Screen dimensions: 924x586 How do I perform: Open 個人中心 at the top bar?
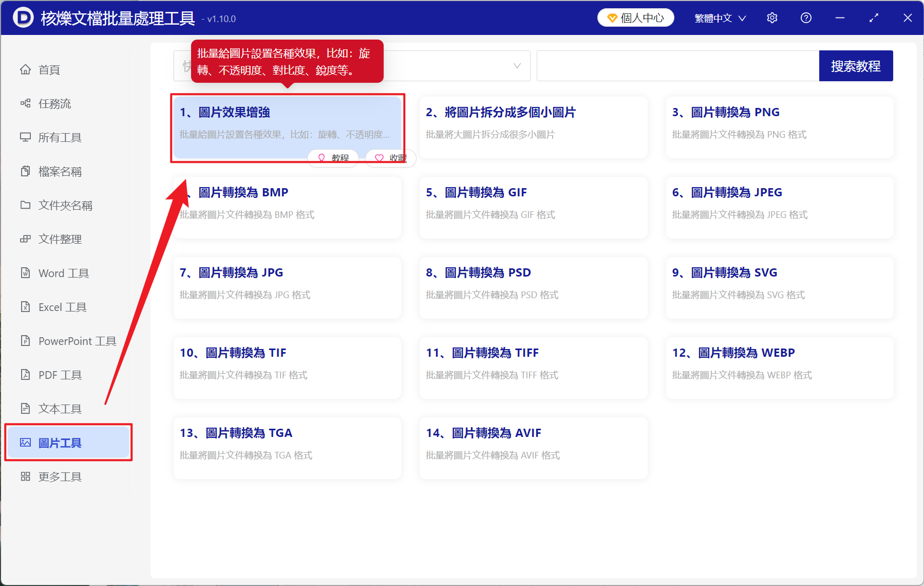click(x=635, y=17)
